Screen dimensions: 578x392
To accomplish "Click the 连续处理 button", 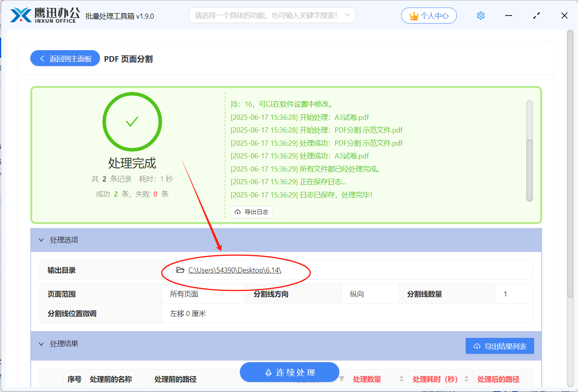I will tap(289, 372).
